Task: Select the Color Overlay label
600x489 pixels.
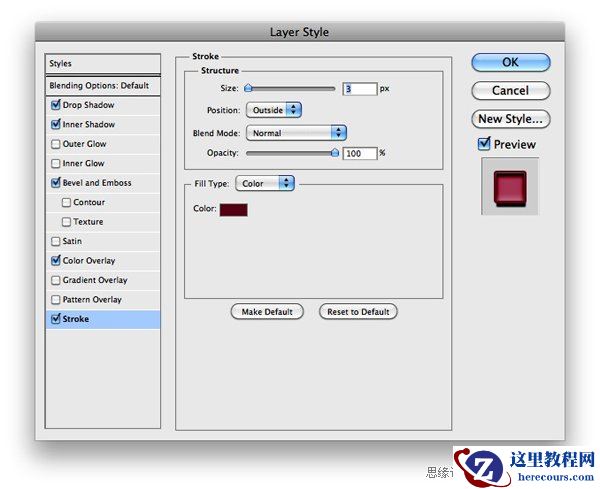Action: [89, 261]
